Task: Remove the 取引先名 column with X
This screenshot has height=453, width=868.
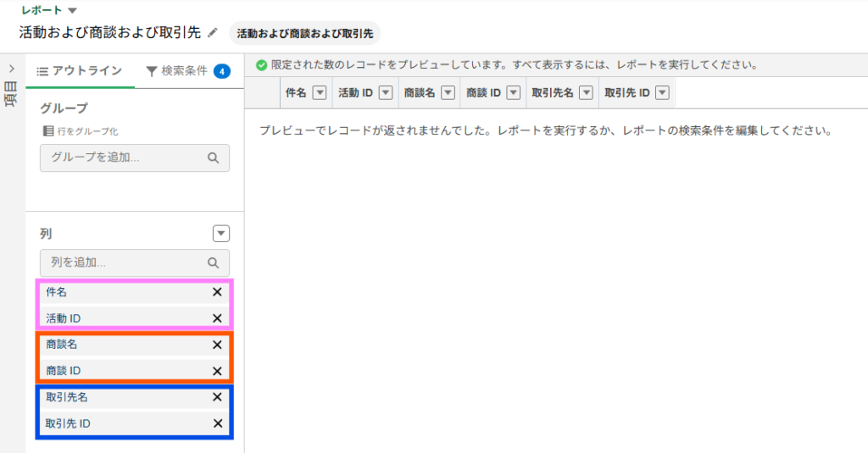Action: (217, 397)
